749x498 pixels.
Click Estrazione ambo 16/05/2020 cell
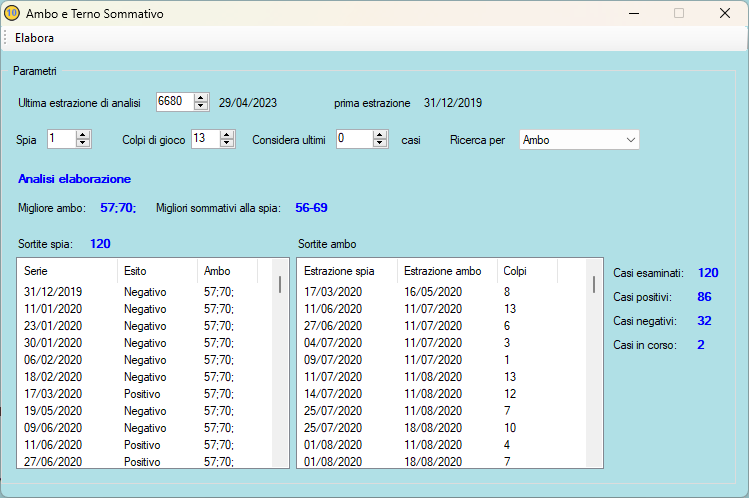433,292
